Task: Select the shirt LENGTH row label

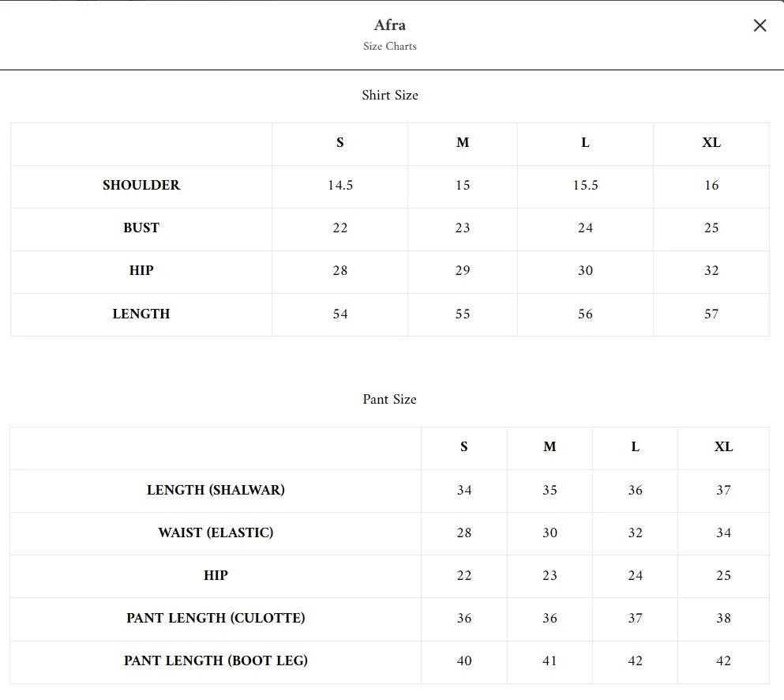Action: [x=141, y=314]
